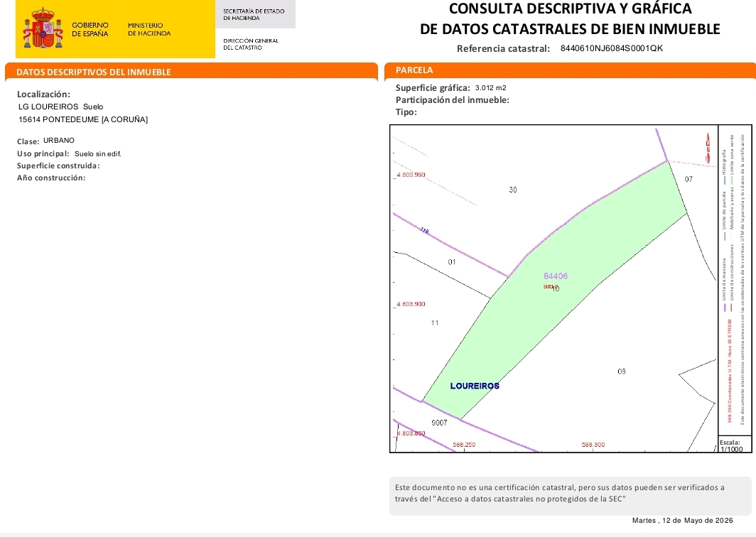
Task: Click 'Suelo sin edif.' main use value
Action: point(98,153)
